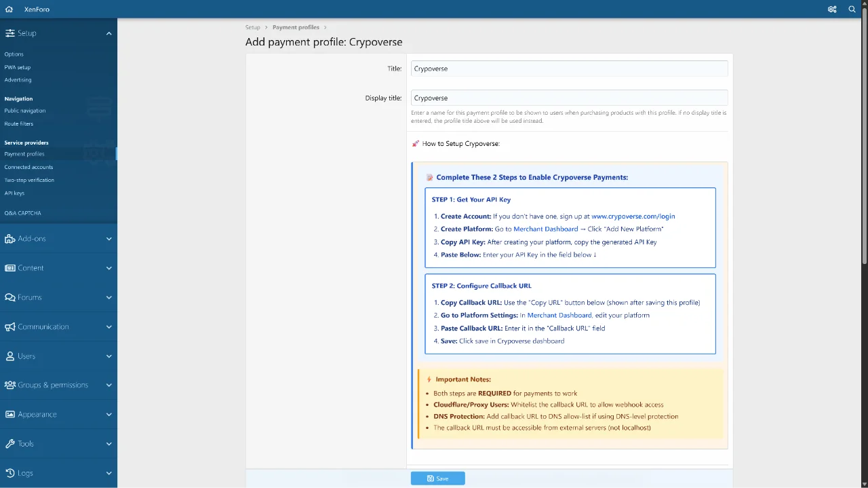The width and height of the screenshot is (868, 488).
Task: Go to Two-step verification settings
Action: pyautogui.click(x=29, y=181)
